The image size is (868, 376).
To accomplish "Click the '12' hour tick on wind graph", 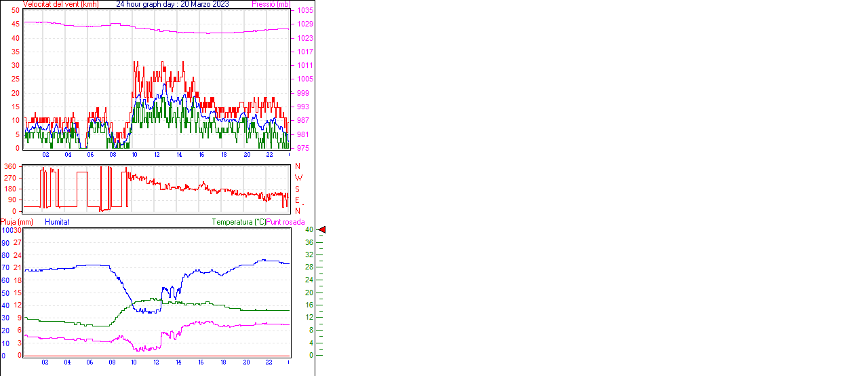I will 157,155.
